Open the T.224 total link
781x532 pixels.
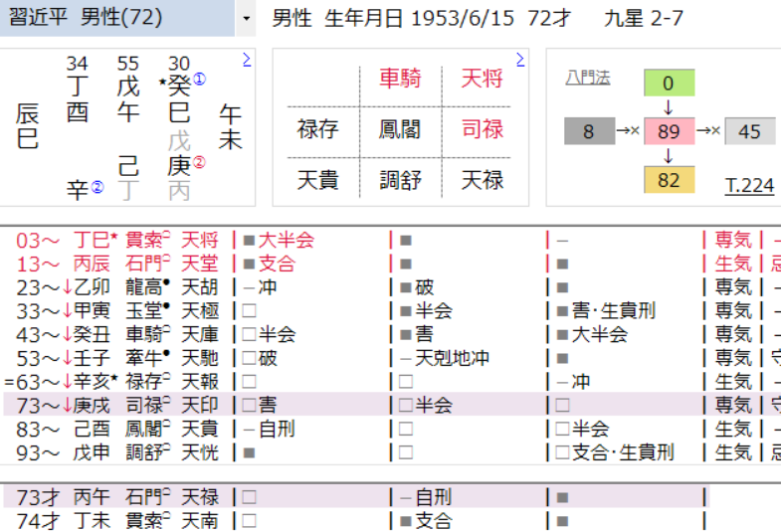(x=749, y=186)
